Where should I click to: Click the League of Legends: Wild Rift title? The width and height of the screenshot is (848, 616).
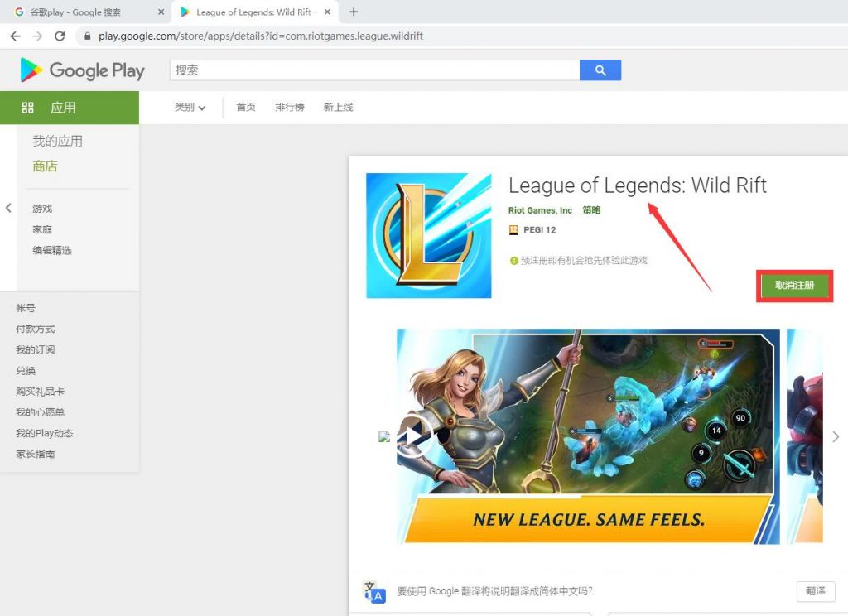637,185
